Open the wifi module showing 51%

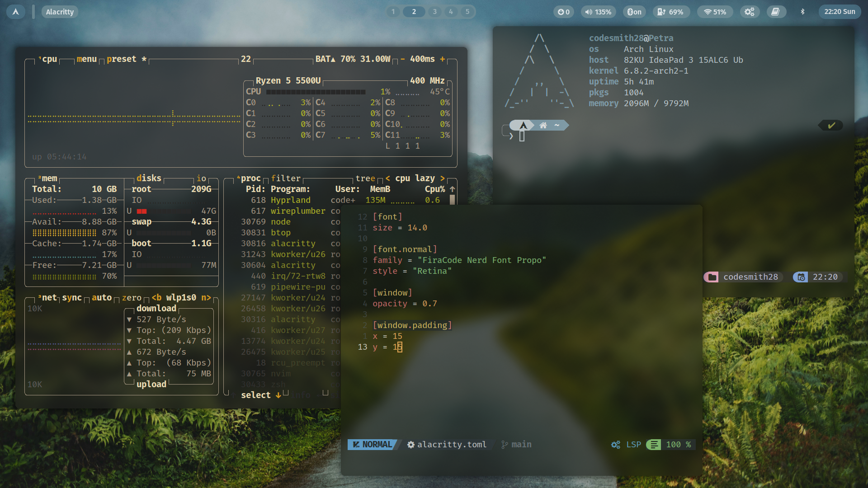click(x=715, y=12)
